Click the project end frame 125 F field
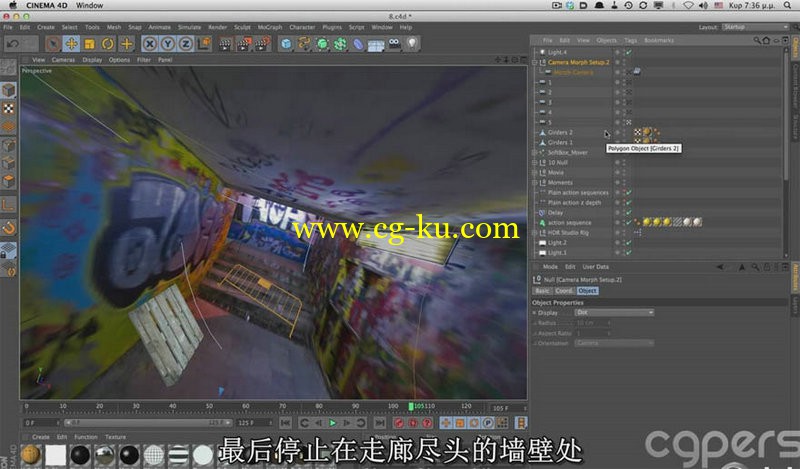 (255, 423)
